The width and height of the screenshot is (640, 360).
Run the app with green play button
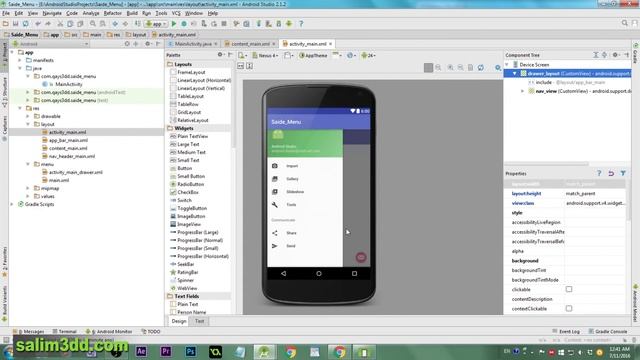point(174,24)
